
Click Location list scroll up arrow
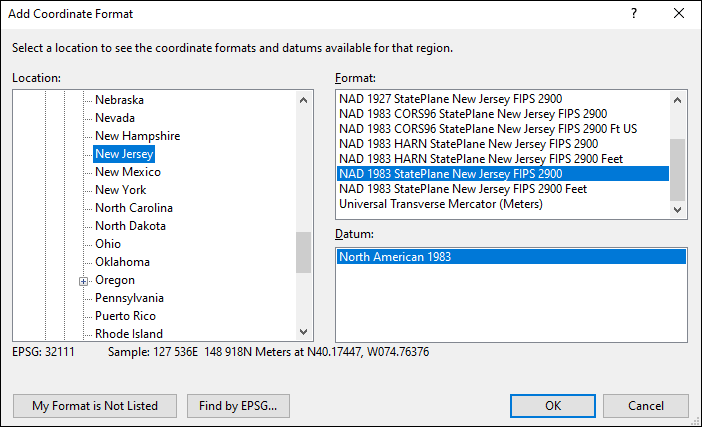[x=303, y=100]
